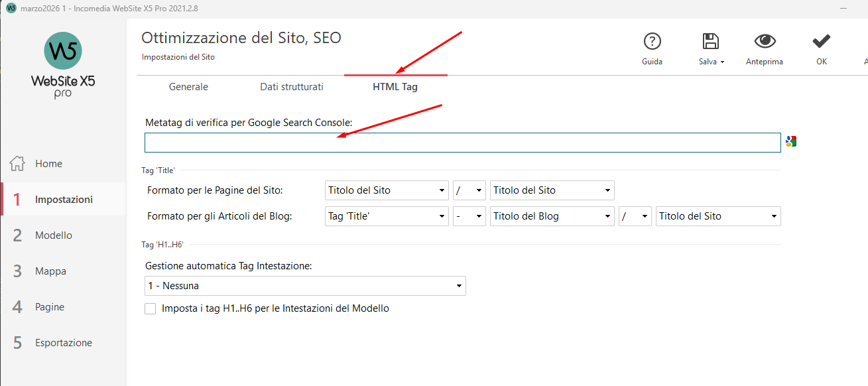Viewport: 868px width, 386px height.
Task: Open Gestione automatica Tag Intestazione dropdown
Action: (x=305, y=286)
